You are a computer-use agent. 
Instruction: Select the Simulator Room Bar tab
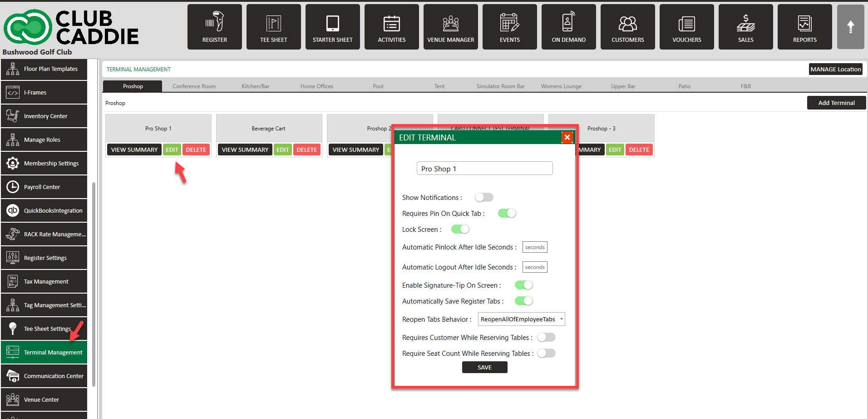point(500,86)
